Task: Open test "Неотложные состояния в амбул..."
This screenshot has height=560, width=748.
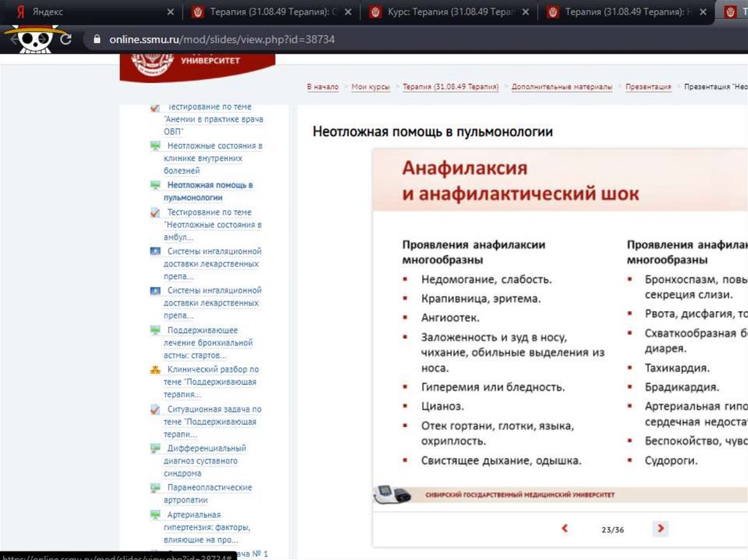Action: pyautogui.click(x=213, y=224)
